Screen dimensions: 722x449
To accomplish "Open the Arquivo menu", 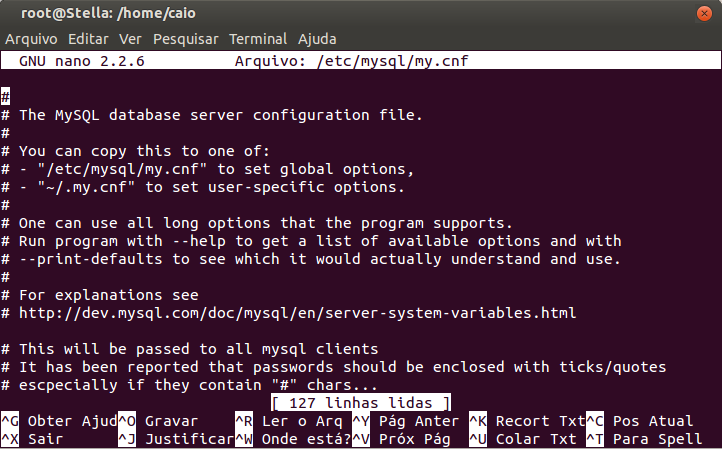I will [31, 39].
